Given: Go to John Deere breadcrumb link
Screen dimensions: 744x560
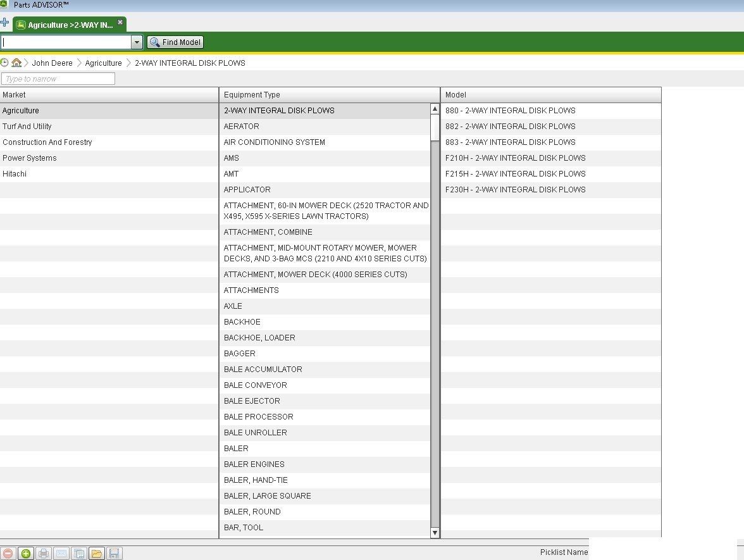Looking at the screenshot, I should pos(52,63).
